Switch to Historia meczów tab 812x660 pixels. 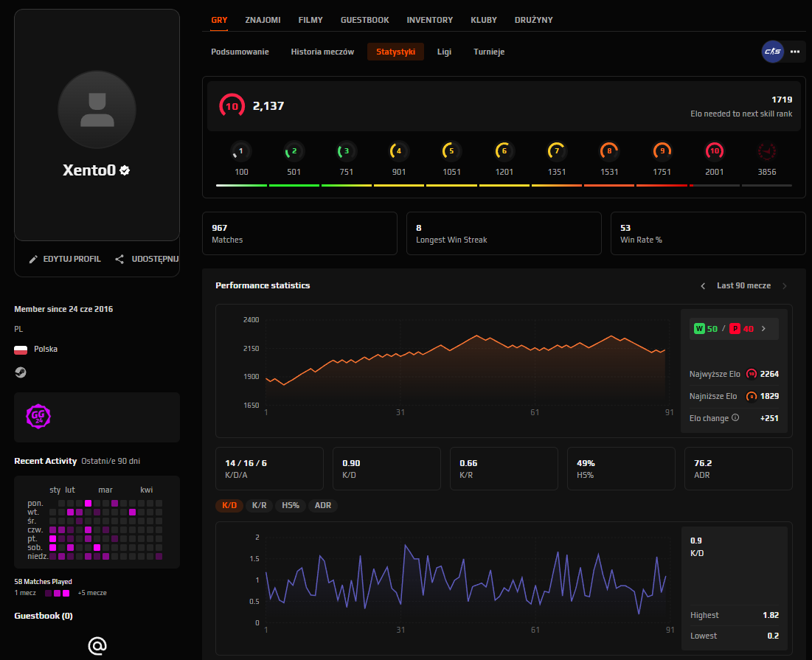322,52
